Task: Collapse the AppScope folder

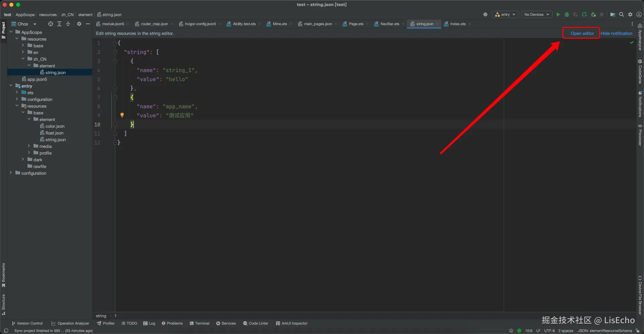Action: [11, 32]
